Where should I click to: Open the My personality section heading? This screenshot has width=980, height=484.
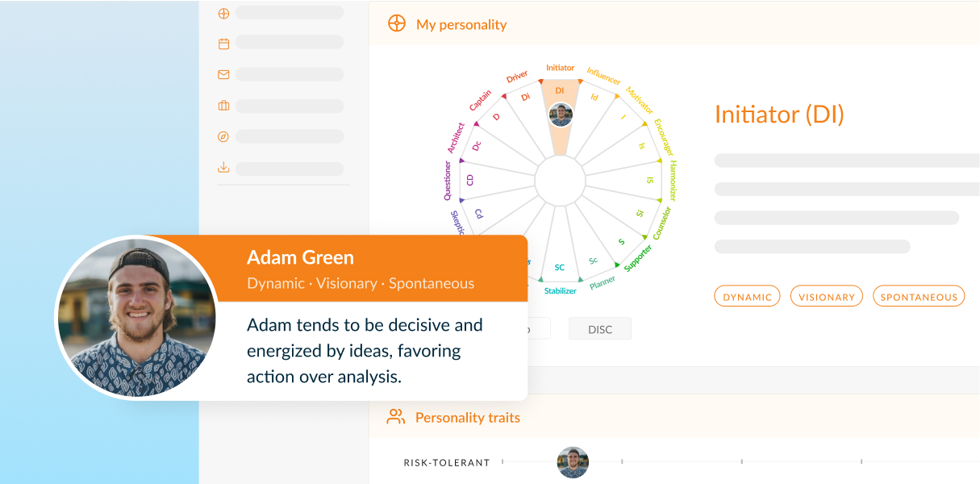(x=461, y=24)
